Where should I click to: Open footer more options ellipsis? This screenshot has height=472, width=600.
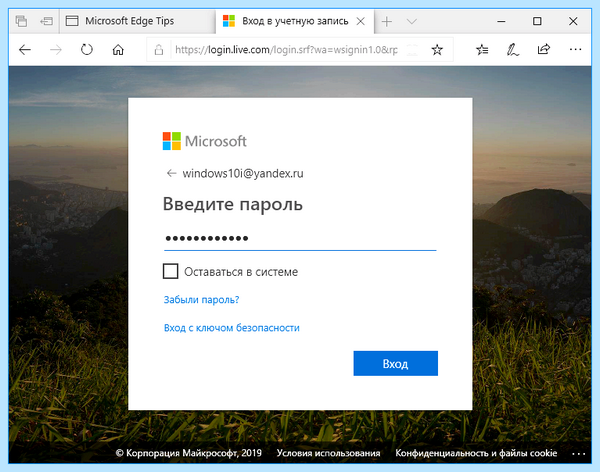[x=578, y=454]
